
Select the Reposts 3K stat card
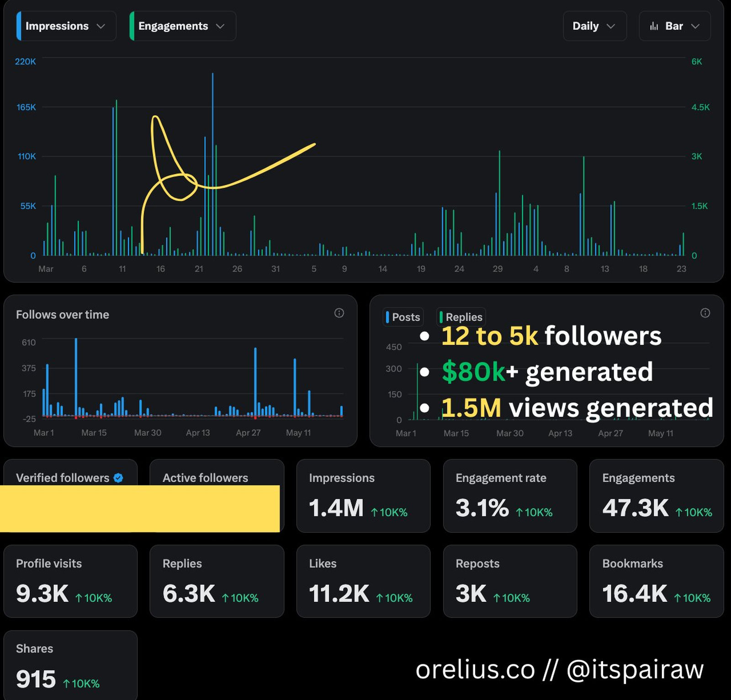pos(510,581)
